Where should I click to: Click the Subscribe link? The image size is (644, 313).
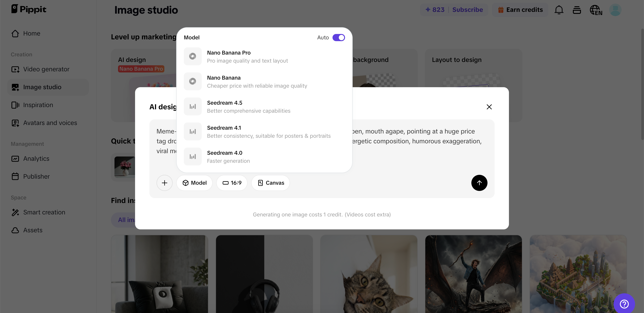[468, 10]
